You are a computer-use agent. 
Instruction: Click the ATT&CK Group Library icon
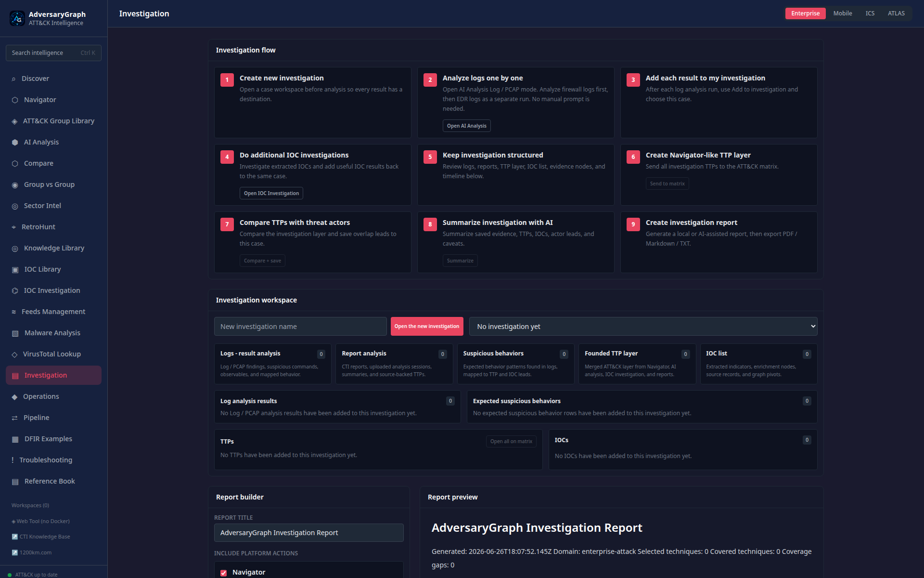click(14, 121)
